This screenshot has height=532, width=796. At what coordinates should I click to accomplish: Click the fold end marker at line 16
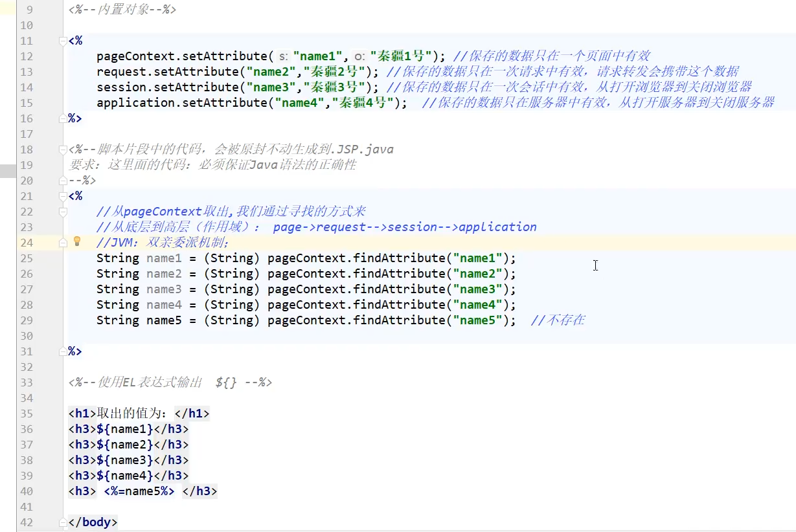point(63,118)
